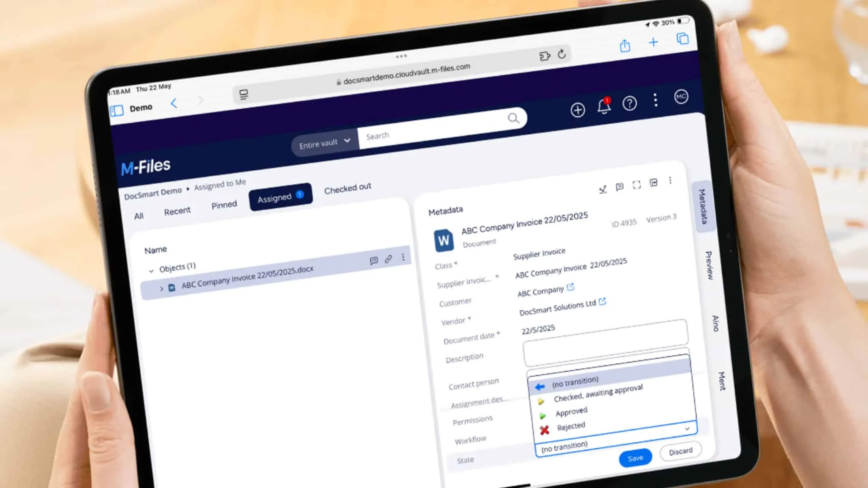Click the Supplier Invoice class value
Screen dimensions: 868x488
click(539, 254)
